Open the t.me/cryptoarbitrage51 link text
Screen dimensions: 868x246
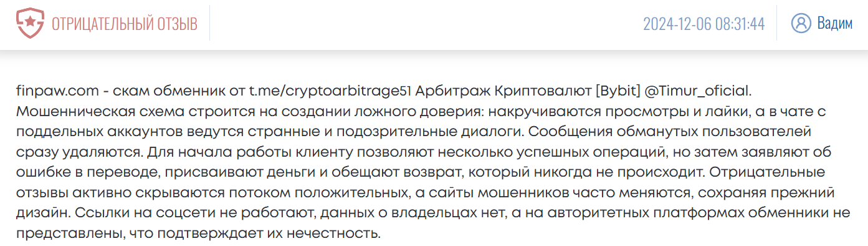(x=331, y=91)
